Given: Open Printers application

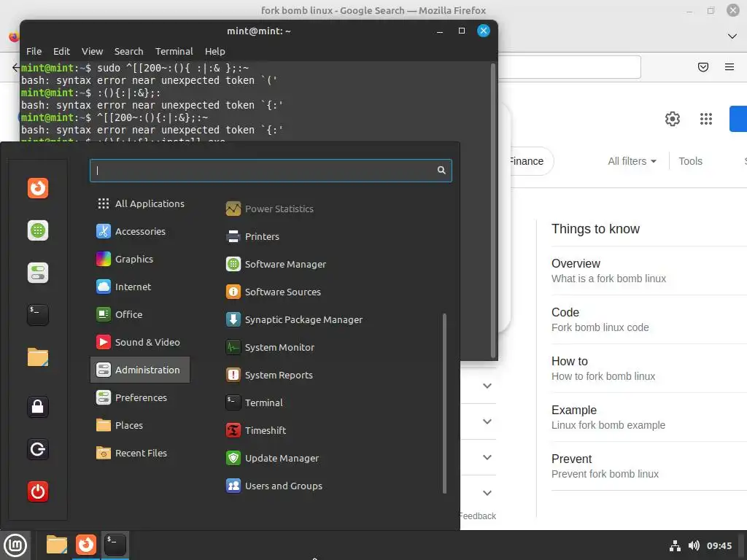Looking at the screenshot, I should [x=253, y=236].
